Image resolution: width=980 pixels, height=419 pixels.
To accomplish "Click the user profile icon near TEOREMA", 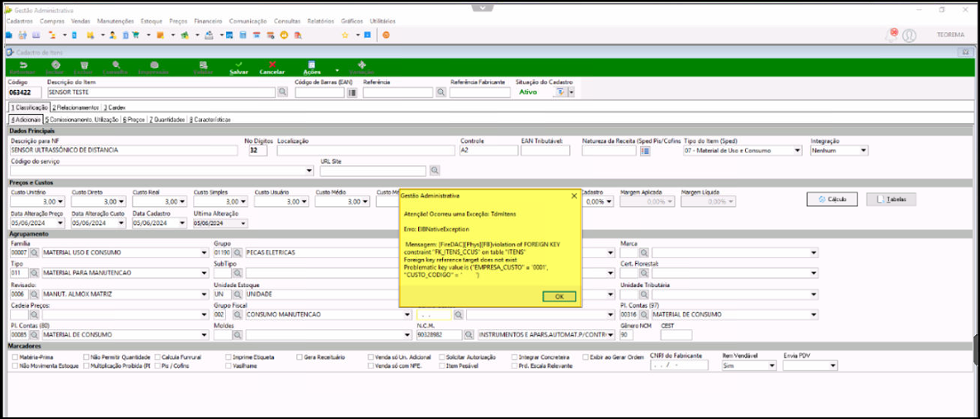I will click(x=909, y=35).
